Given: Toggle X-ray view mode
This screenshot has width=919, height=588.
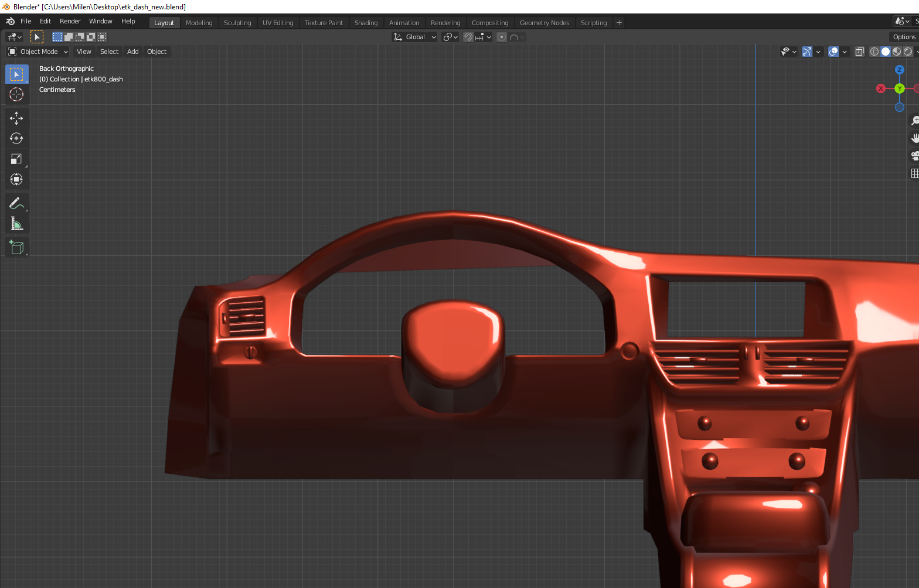Looking at the screenshot, I should tap(860, 52).
